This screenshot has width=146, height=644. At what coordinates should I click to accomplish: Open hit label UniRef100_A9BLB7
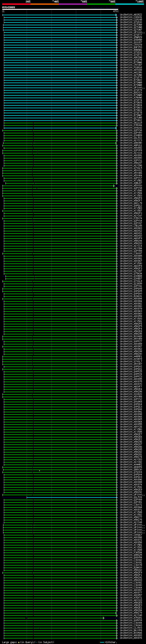(131, 183)
